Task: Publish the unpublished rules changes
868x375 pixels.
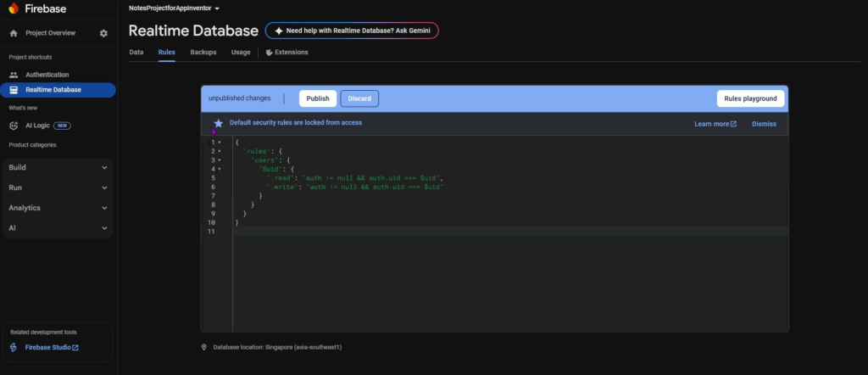Action: 318,98
